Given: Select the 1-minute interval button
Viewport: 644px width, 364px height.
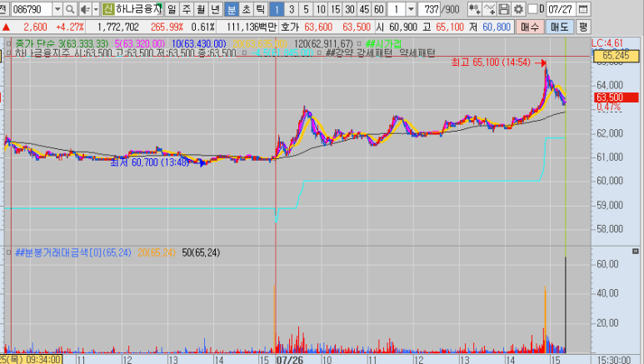Looking at the screenshot, I should pyautogui.click(x=277, y=9).
